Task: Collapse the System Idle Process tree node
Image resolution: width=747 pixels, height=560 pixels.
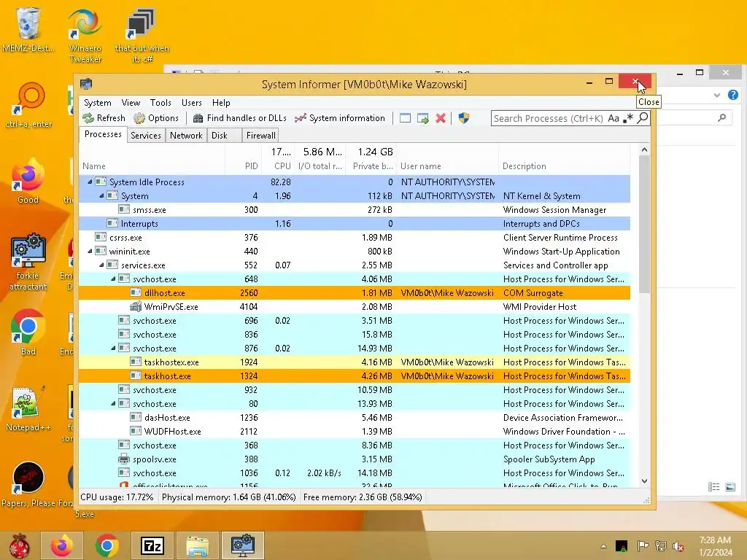Action: 90,182
